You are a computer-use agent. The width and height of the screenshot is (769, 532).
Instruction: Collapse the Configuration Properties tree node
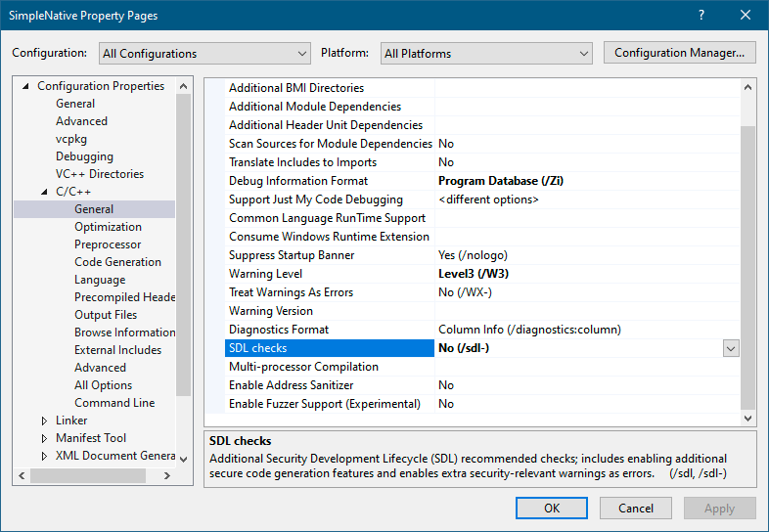coord(25,86)
